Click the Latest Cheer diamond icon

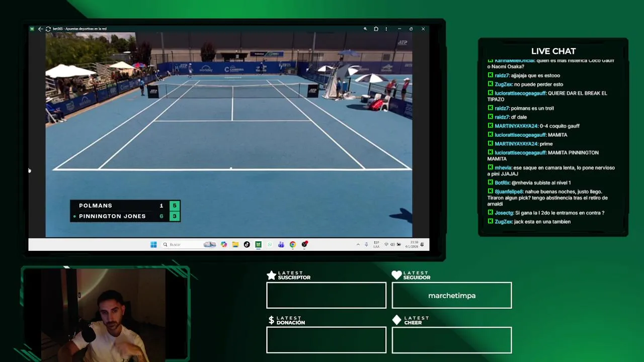click(x=396, y=320)
